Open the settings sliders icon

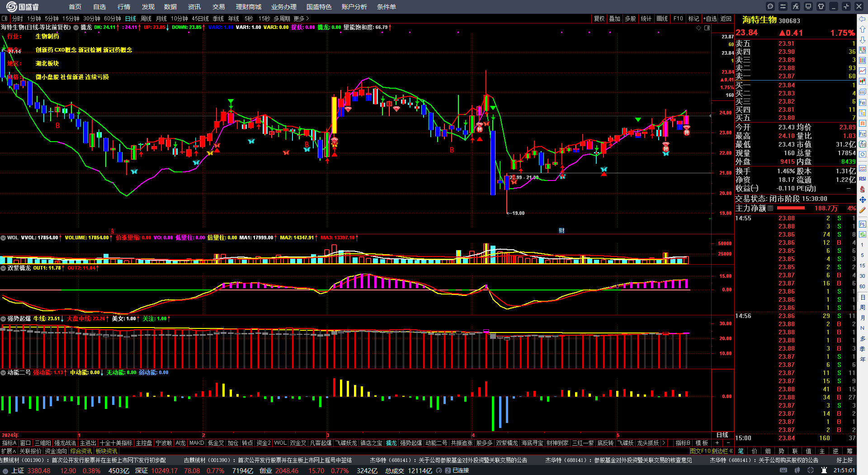(783, 6)
